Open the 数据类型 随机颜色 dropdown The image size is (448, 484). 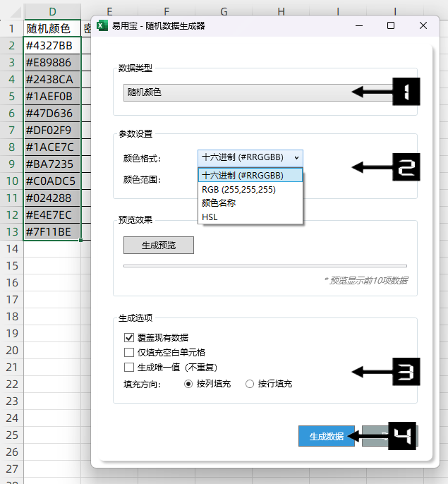240,92
